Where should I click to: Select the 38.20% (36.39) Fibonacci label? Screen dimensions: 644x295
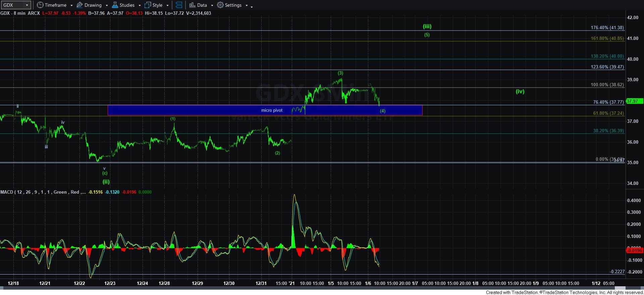(608, 131)
